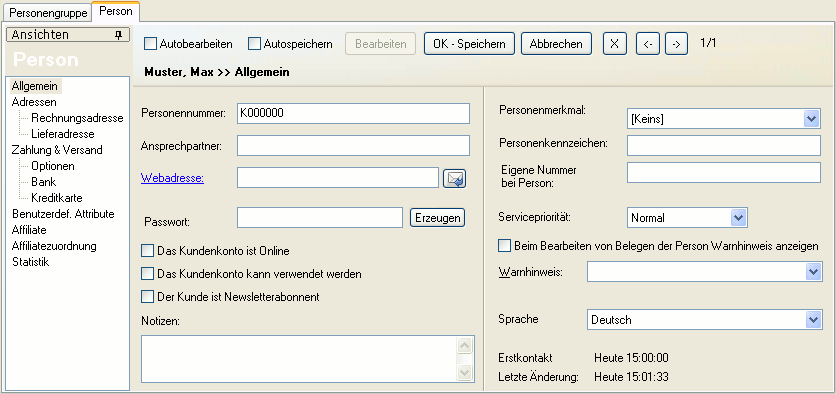Check 'Der Kunde ist Newsletterabonnent'
The height and width of the screenshot is (394, 836).
(x=147, y=296)
